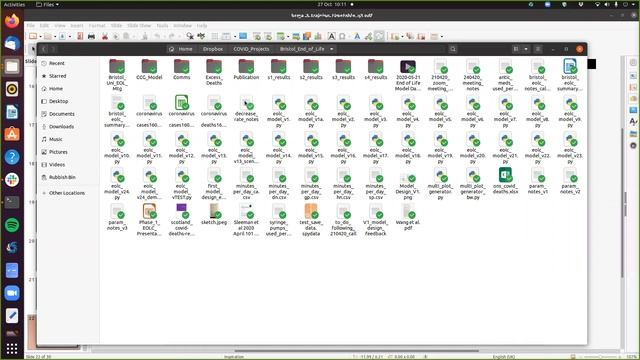Image resolution: width=640 pixels, height=360 pixels.
Task: Go to COVID_Projects in the path bar
Action: [251, 49]
